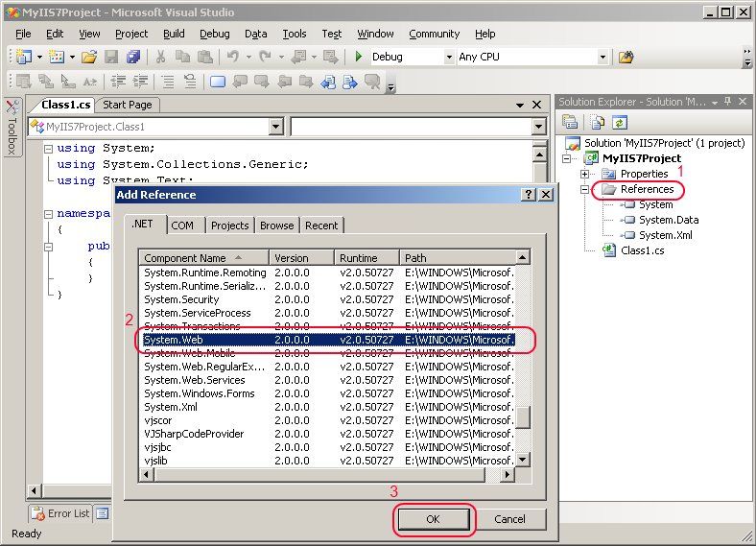Image resolution: width=756 pixels, height=546 pixels.
Task: Click the Next Bookmark in Document blue icon
Action: point(350,82)
